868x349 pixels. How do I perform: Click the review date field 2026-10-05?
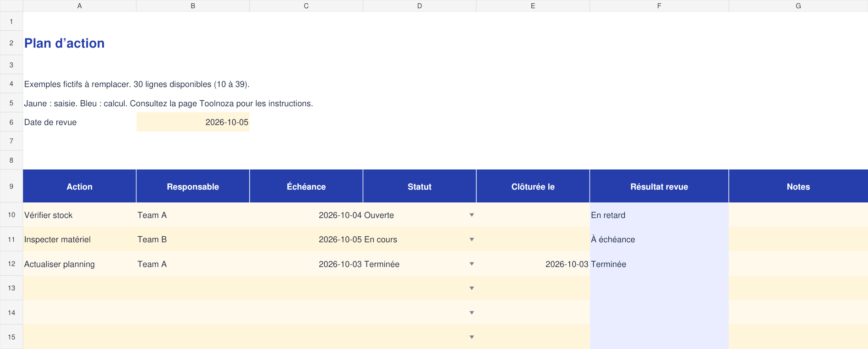pyautogui.click(x=193, y=122)
